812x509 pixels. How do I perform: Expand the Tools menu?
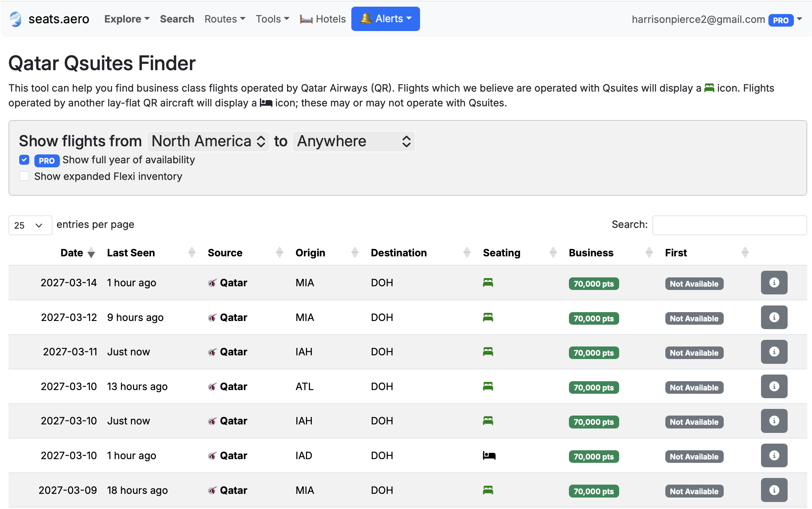(x=273, y=19)
